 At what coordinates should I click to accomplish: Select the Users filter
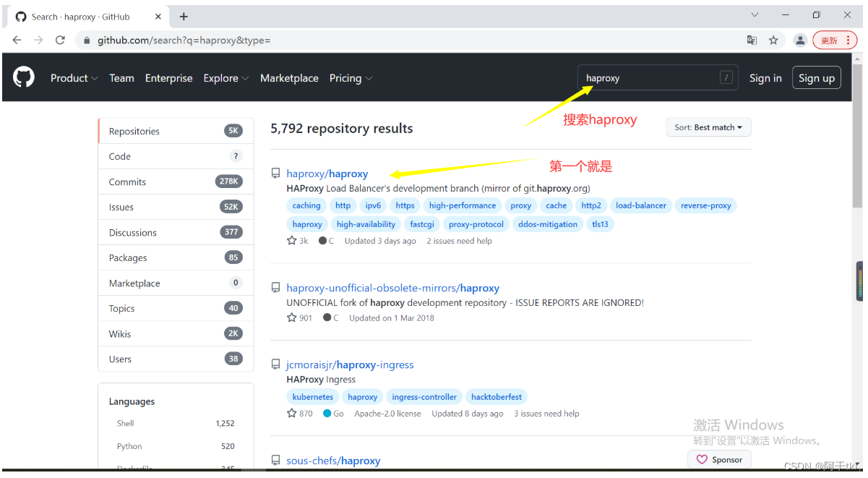176,359
